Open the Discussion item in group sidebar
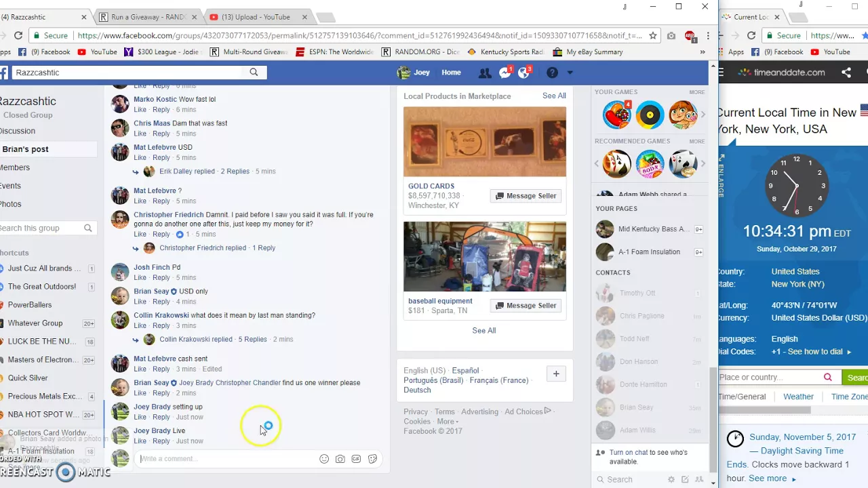Screen dimensions: 868x488 tap(17, 131)
